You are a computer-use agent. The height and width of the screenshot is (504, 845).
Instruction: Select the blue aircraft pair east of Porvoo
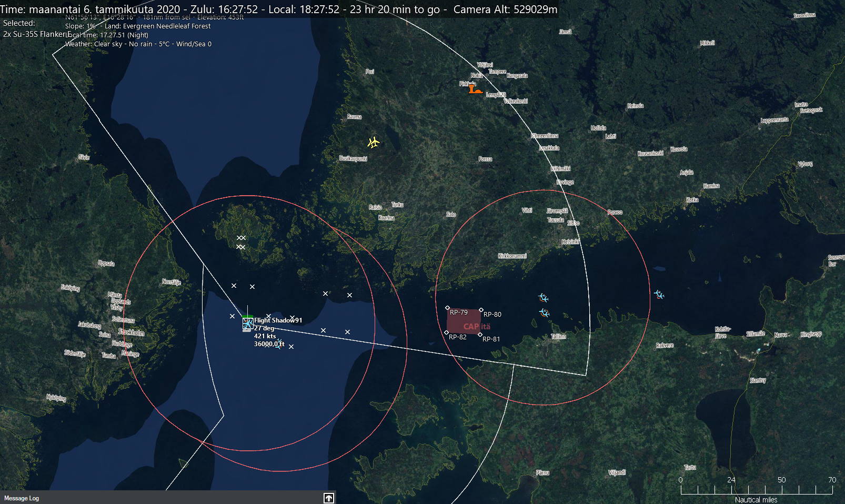pyautogui.click(x=659, y=294)
